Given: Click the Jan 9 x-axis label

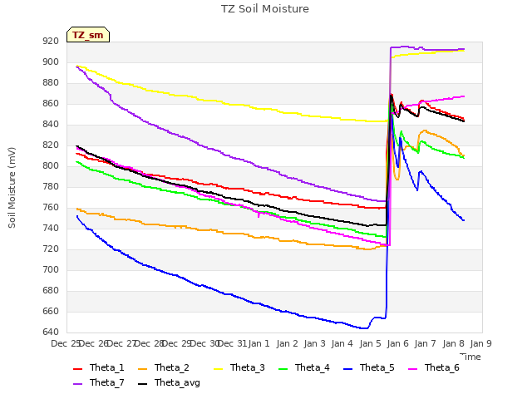Looking at the screenshot, I should tap(480, 343).
